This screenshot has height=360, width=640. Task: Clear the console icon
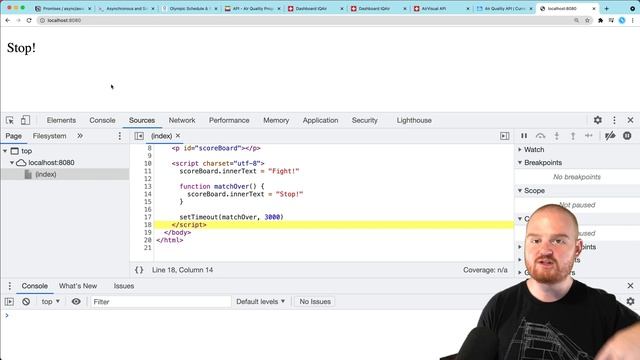click(x=26, y=302)
